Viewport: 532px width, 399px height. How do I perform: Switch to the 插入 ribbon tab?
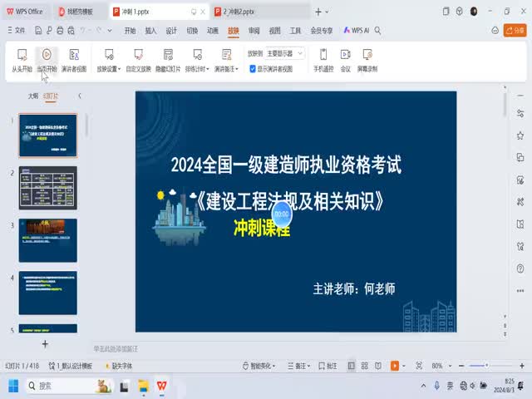click(x=150, y=31)
